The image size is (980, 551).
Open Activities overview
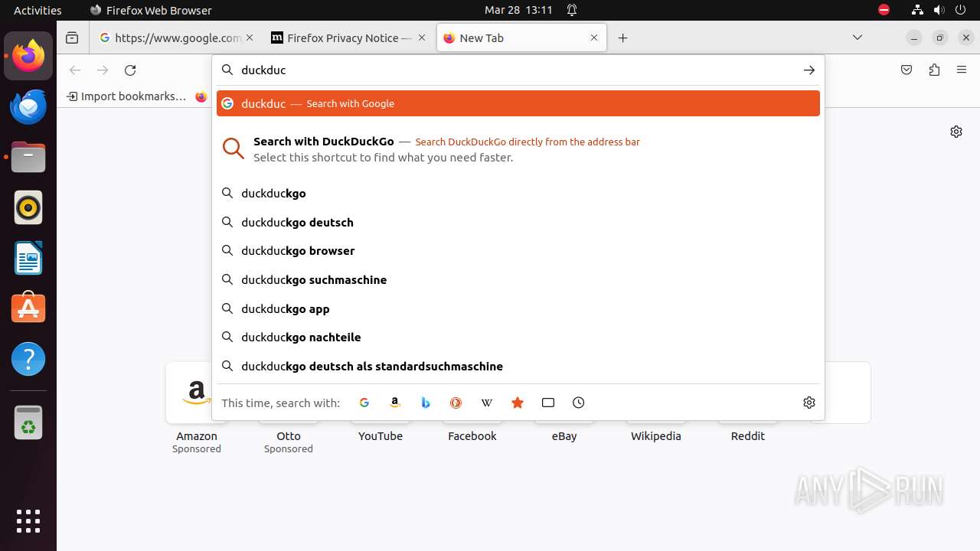(x=38, y=10)
